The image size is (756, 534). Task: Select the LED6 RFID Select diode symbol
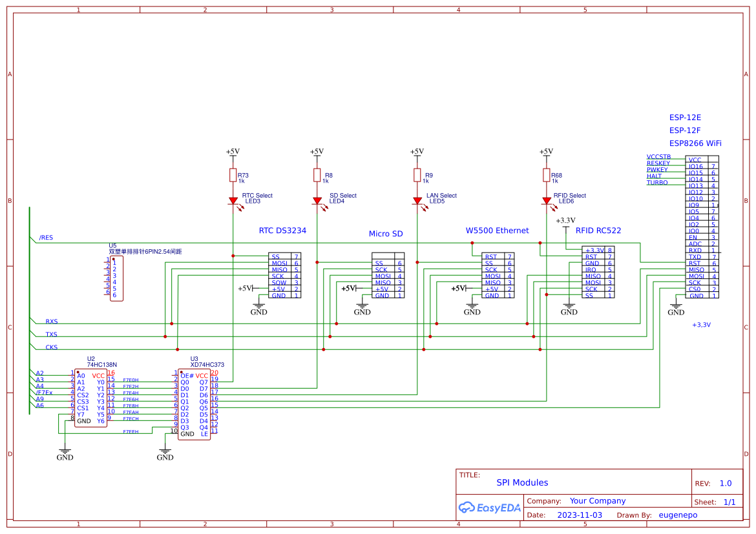pyautogui.click(x=547, y=201)
